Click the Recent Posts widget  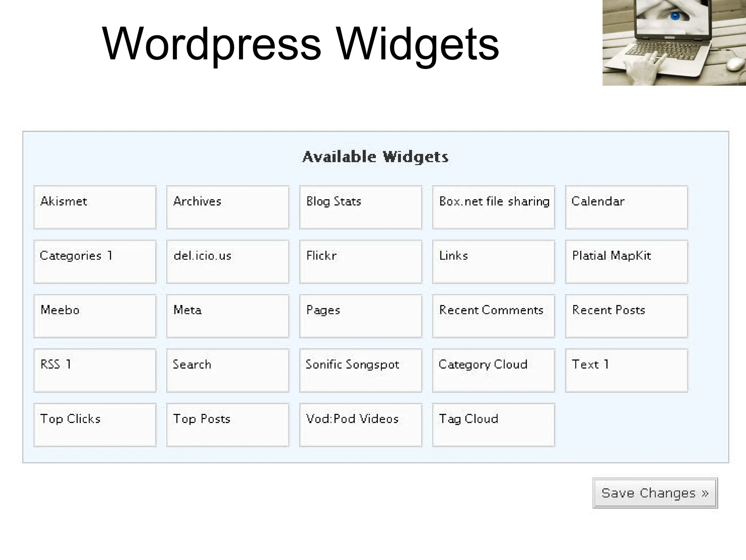click(x=627, y=316)
